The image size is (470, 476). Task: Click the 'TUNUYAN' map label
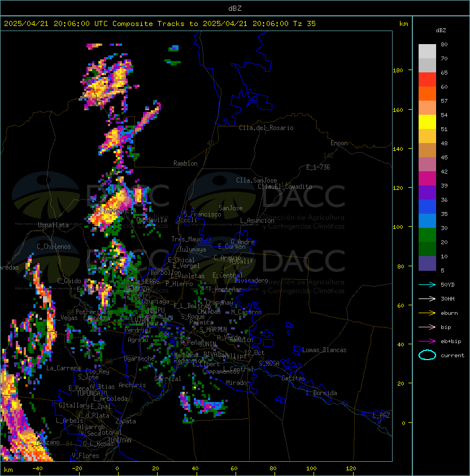pyautogui.click(x=120, y=440)
